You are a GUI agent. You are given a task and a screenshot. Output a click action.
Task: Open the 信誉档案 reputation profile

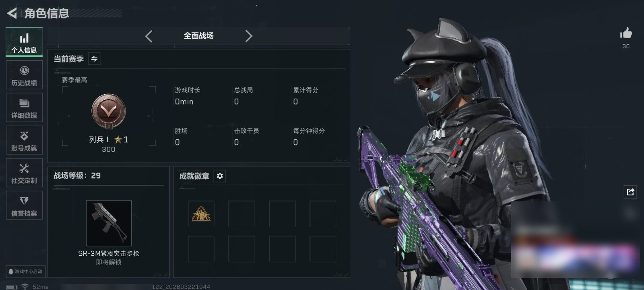pos(24,205)
